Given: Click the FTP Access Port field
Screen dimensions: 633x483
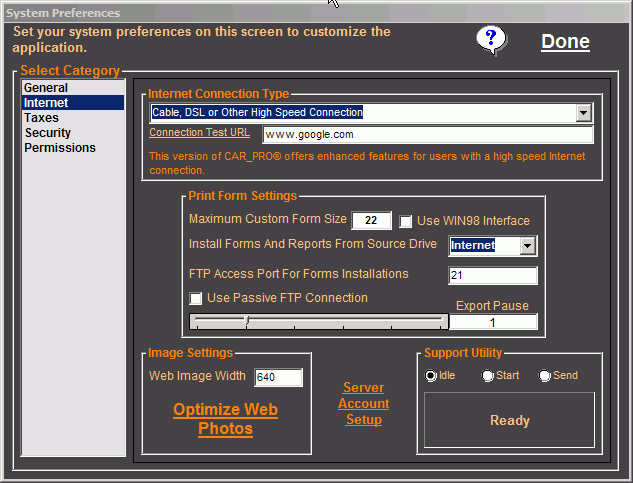Looking at the screenshot, I should pyautogui.click(x=493, y=275).
